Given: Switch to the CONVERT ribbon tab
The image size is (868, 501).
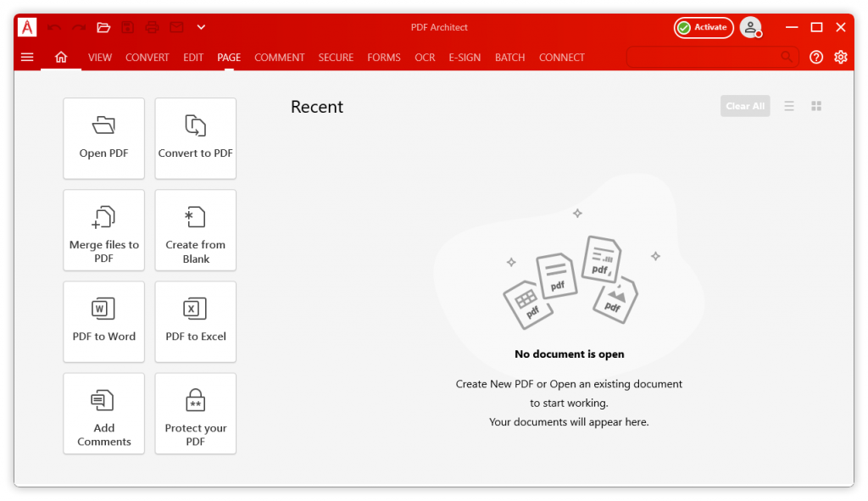Looking at the screenshot, I should [x=147, y=57].
